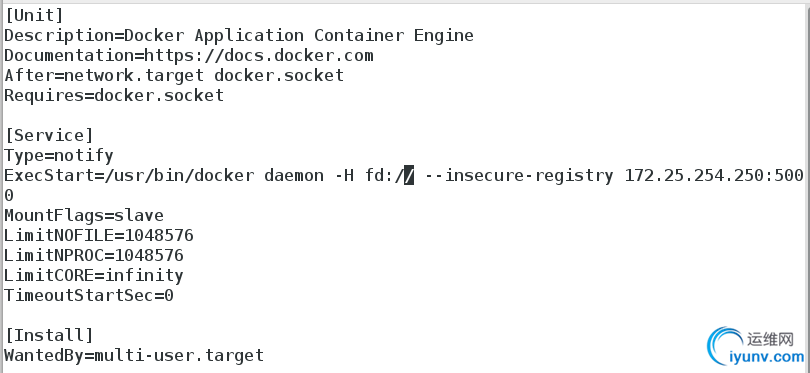Click the Requires=docker.socket line
Viewport: 810px width, 373px height.
pyautogui.click(x=114, y=96)
